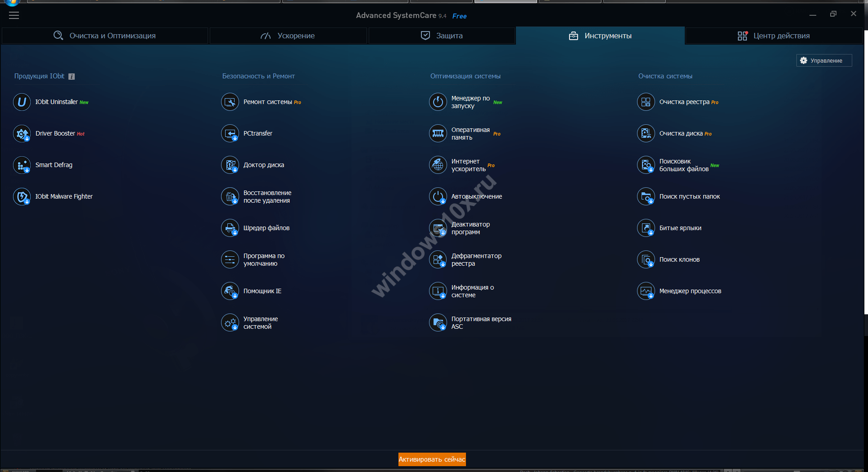Open the IObit Uninstaller tool icon
868x472 pixels.
[22, 102]
